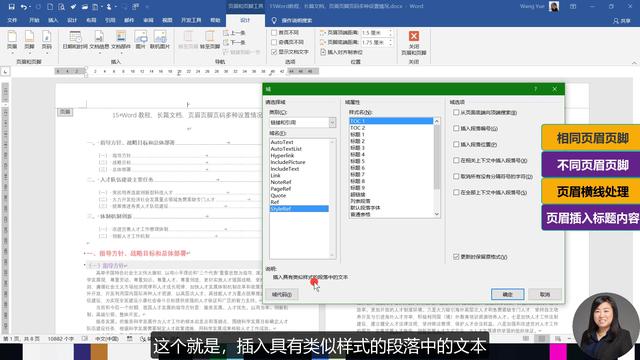The height and width of the screenshot is (360, 640).
Task: Click the help question mark in 域 dialog
Action: (535, 89)
